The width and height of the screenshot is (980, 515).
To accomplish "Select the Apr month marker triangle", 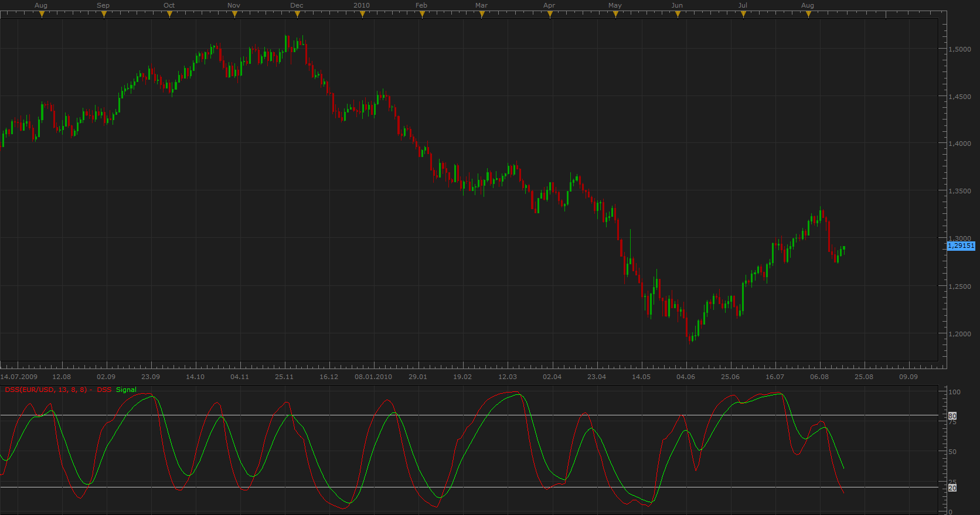I will point(550,15).
